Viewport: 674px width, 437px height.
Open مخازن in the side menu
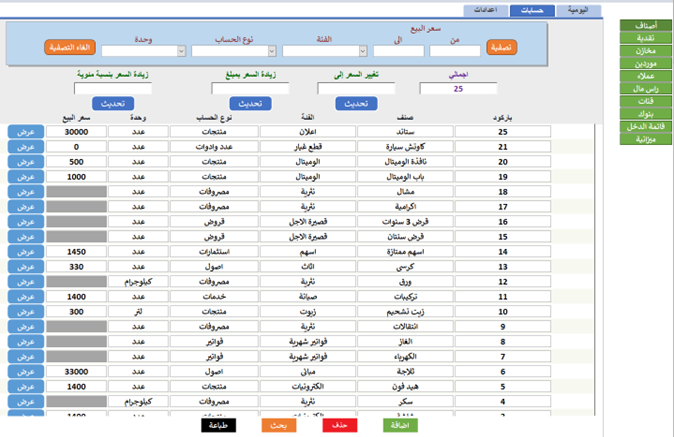646,51
